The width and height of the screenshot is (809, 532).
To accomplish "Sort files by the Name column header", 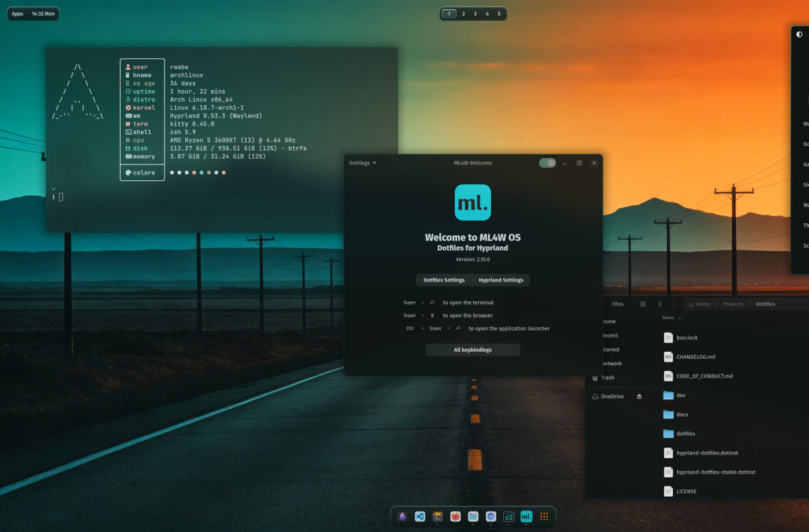I will pos(668,318).
